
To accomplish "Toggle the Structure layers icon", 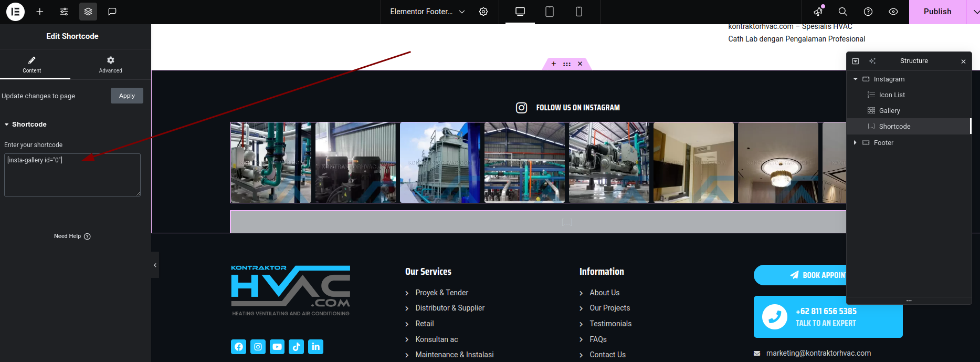I will point(88,12).
